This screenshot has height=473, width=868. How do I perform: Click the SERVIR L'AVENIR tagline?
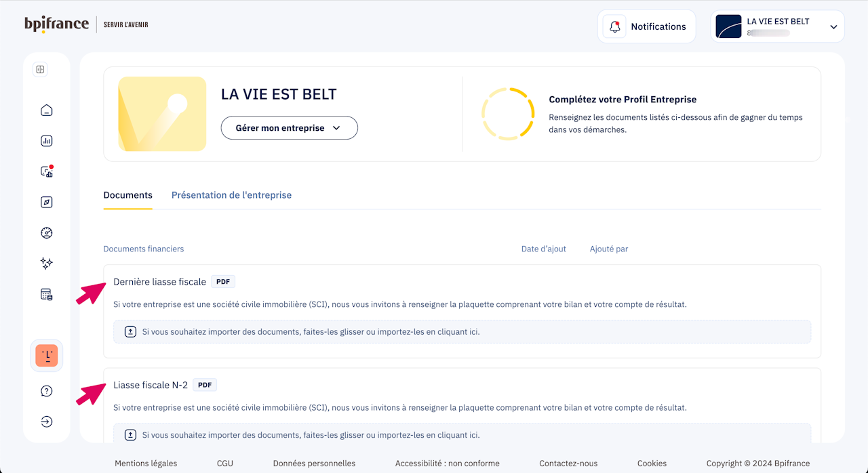(126, 25)
